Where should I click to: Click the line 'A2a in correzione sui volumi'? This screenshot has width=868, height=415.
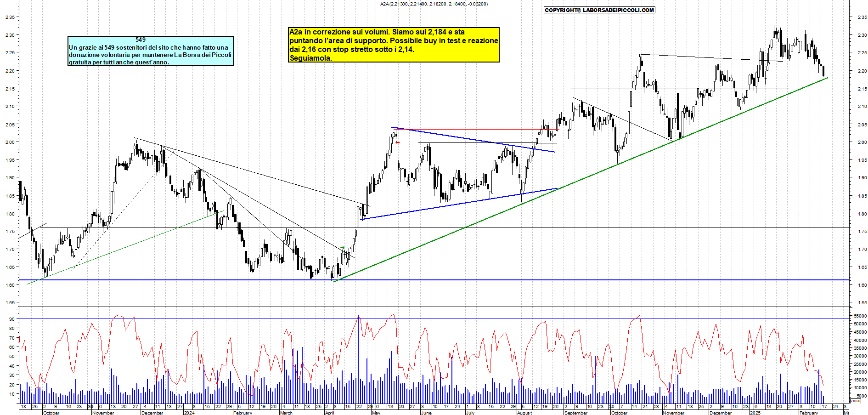[x=377, y=32]
